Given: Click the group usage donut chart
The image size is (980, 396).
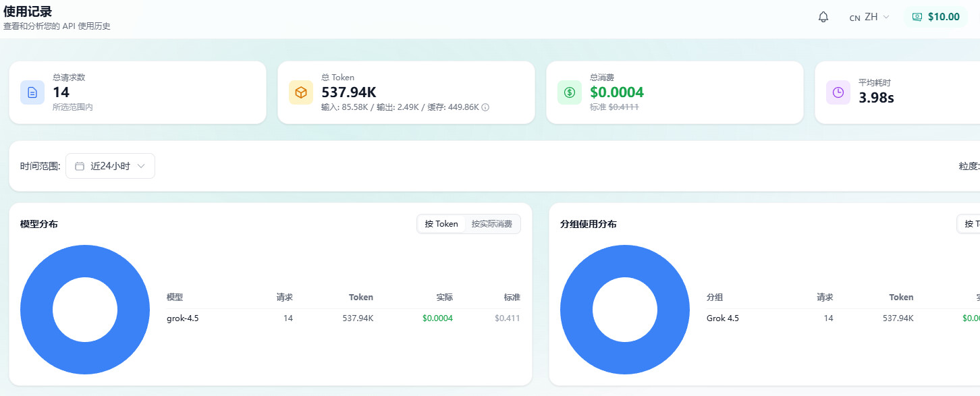Looking at the screenshot, I should tap(625, 310).
